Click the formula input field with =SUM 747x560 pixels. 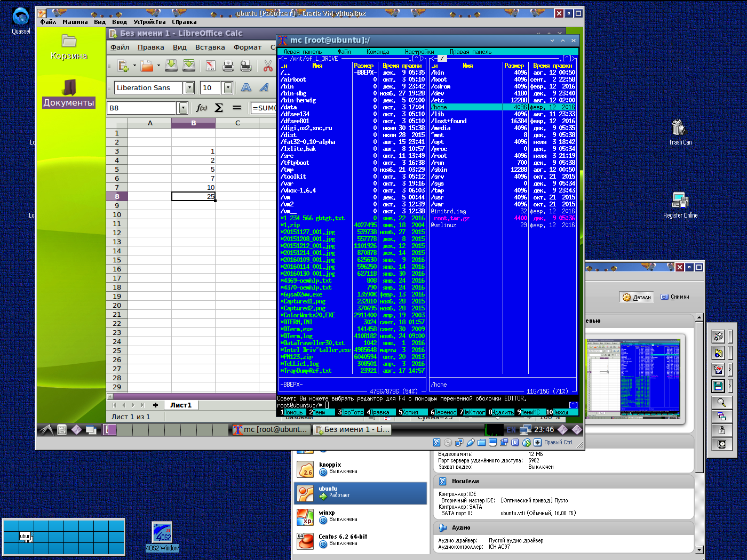coord(263,108)
